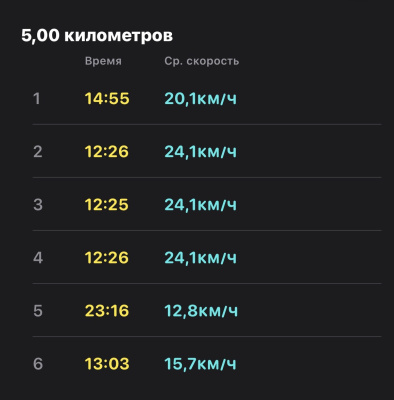
Task: Select split number 1 row
Action: (x=207, y=99)
